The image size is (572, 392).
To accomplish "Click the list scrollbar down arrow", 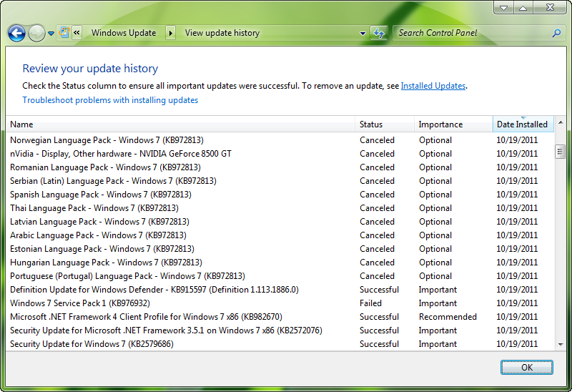I will 561,344.
